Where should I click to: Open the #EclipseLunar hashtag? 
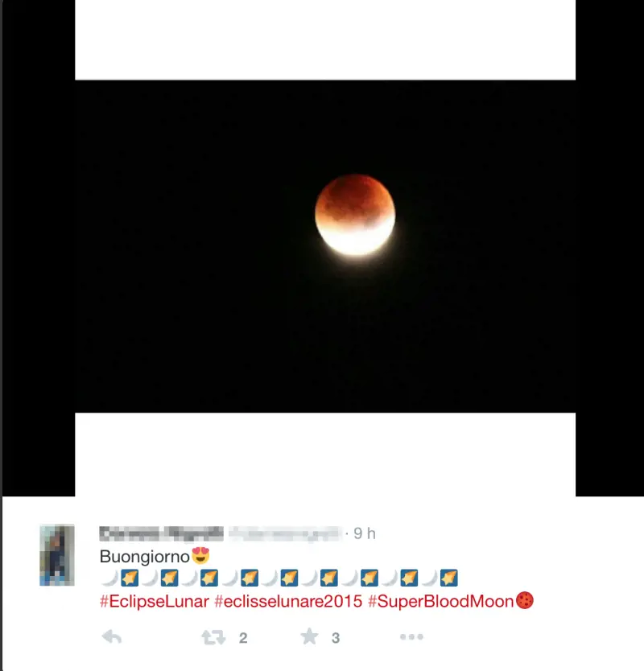(154, 601)
